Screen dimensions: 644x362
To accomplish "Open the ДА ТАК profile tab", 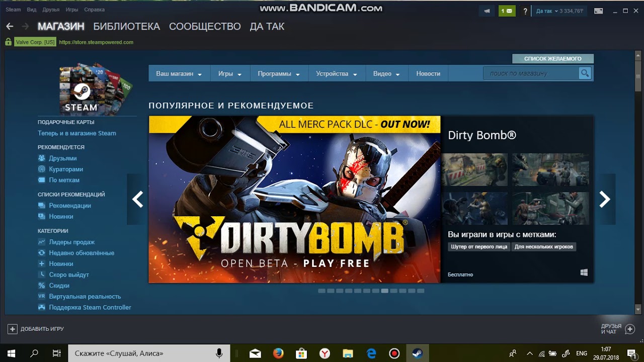I will pyautogui.click(x=267, y=26).
